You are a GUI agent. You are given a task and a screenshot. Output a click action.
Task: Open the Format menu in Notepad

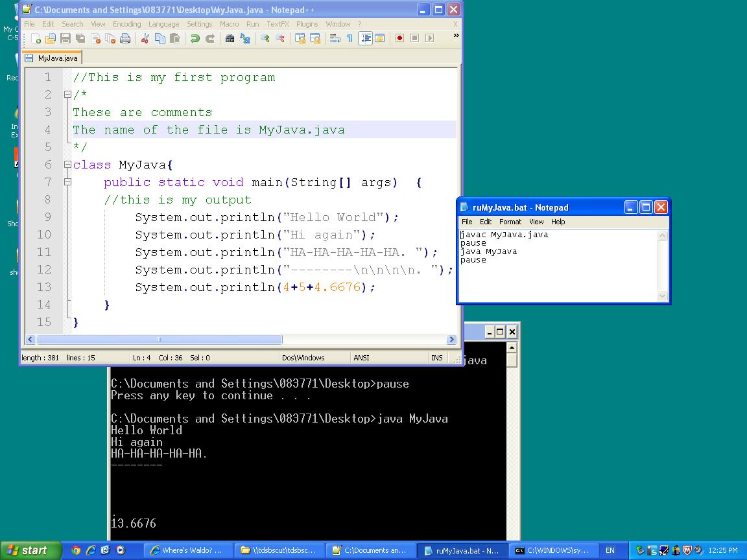click(x=510, y=222)
